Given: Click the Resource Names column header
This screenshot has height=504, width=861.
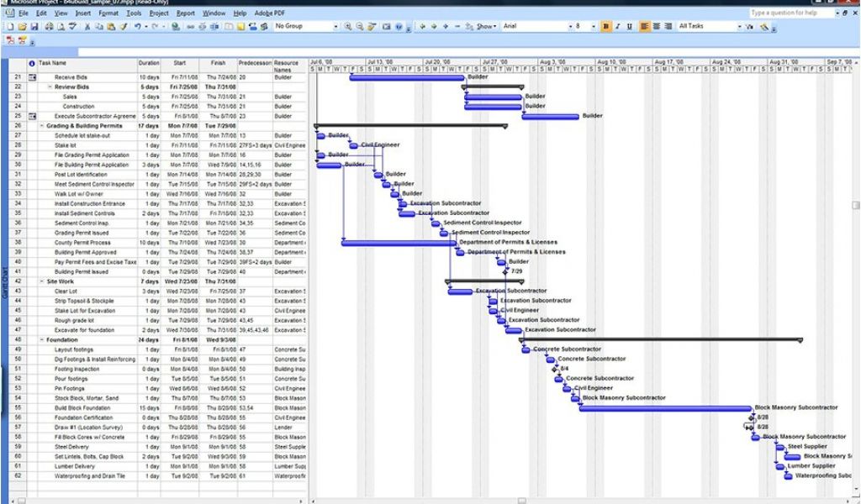Looking at the screenshot, I should point(289,66).
